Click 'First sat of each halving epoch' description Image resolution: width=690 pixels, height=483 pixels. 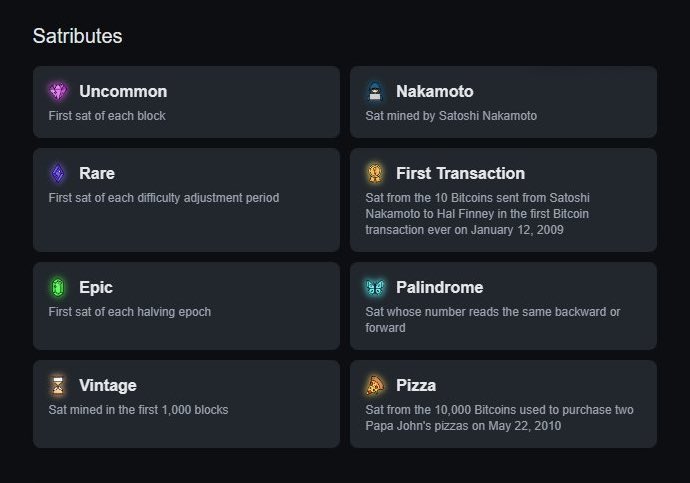[x=130, y=312]
